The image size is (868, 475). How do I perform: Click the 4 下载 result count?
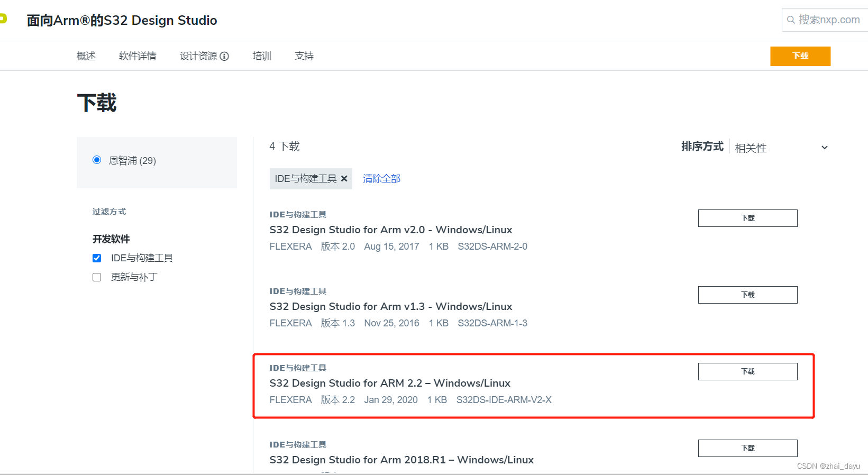[285, 146]
